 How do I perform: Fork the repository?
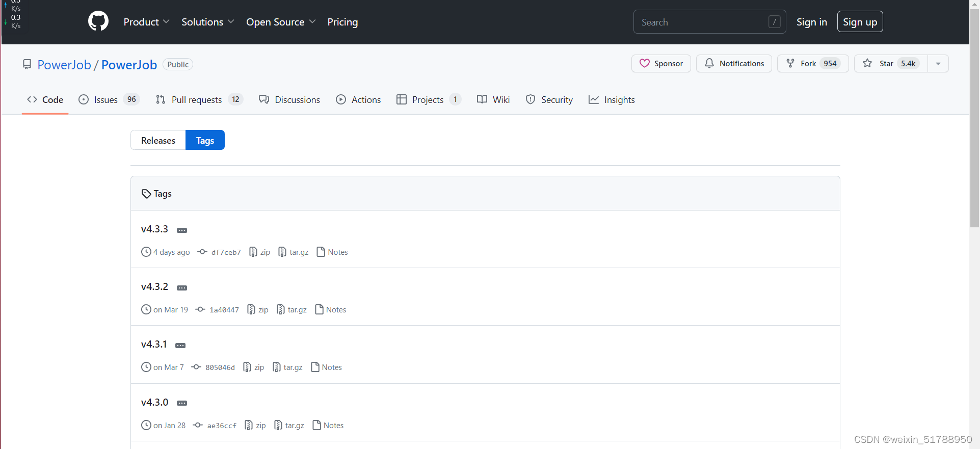pyautogui.click(x=812, y=64)
